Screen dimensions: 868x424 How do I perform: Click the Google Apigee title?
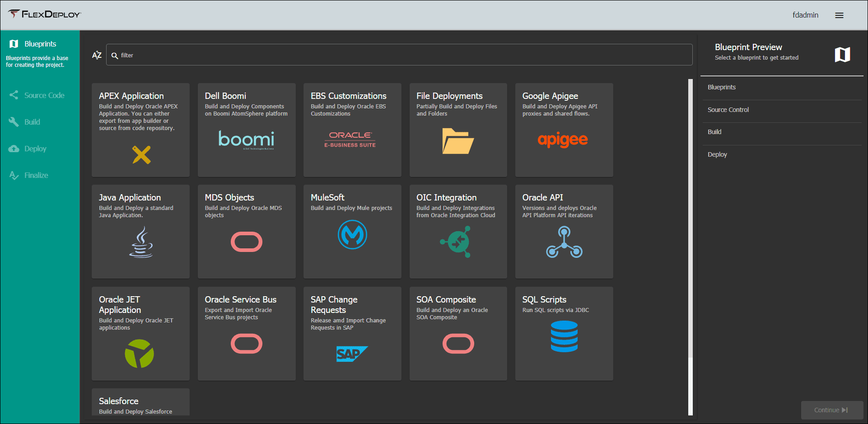[x=550, y=96]
